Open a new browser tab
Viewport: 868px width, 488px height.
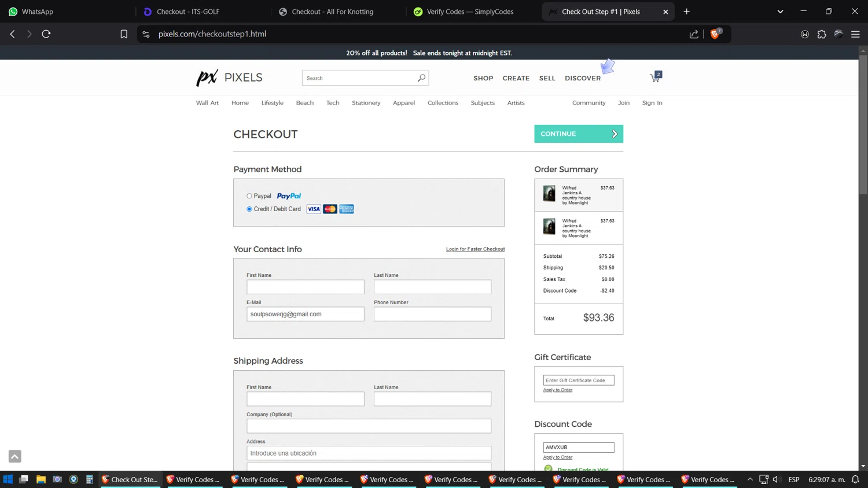pos(687,12)
